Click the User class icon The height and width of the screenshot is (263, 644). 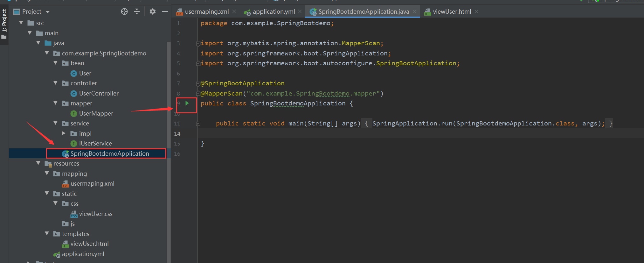74,74
